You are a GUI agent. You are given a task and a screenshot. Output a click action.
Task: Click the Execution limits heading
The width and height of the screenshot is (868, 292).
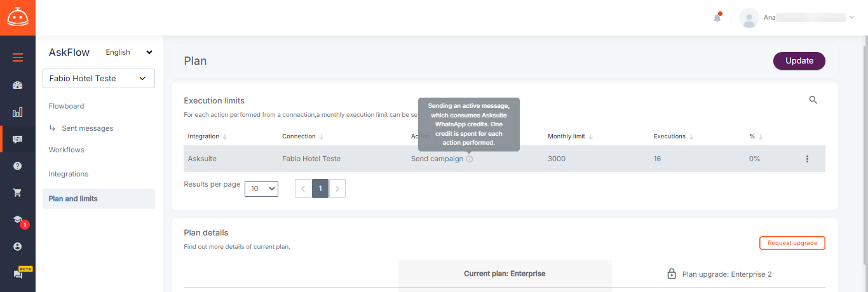(214, 100)
